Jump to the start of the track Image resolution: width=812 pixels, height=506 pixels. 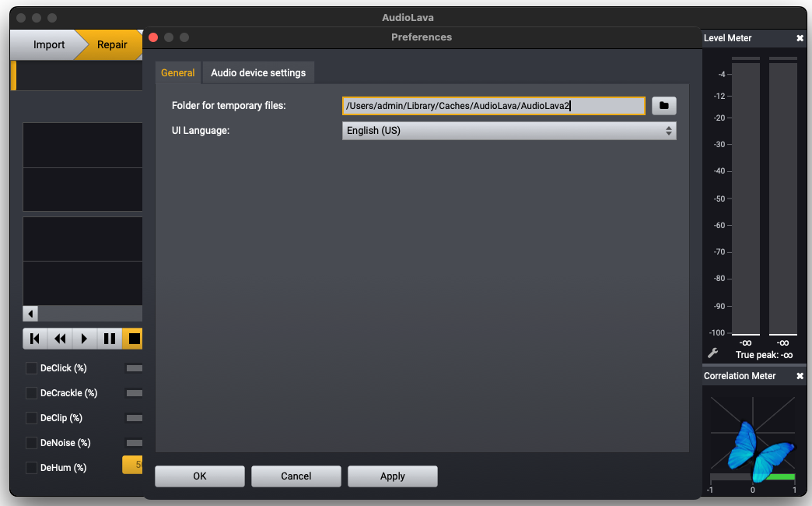point(35,339)
